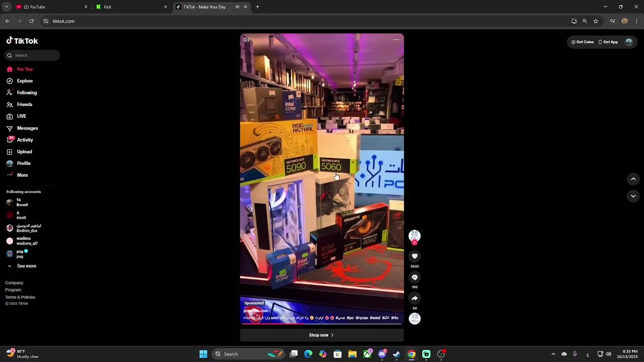Go to the next video with down chevron
Screen dimensions: 644x362
pos(633,196)
